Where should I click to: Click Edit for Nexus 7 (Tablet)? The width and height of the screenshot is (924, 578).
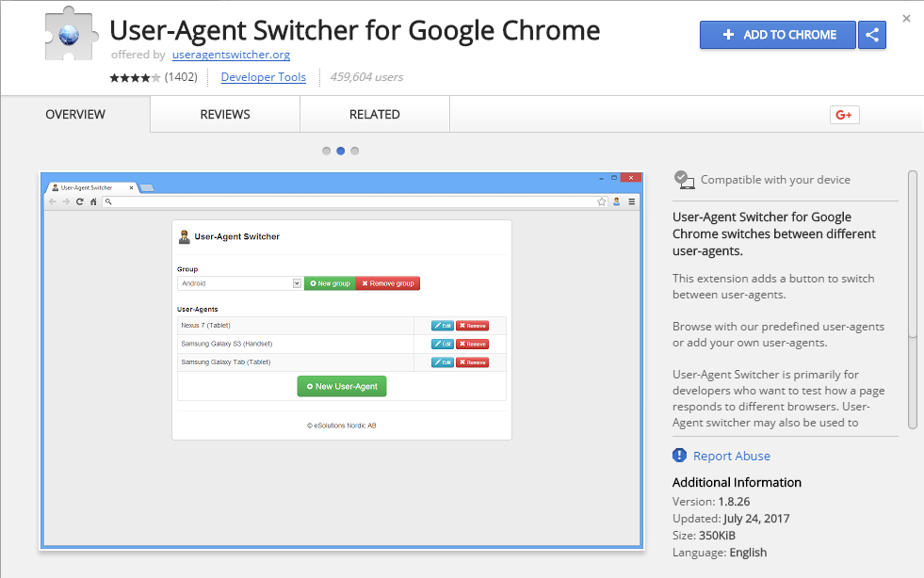(x=443, y=326)
